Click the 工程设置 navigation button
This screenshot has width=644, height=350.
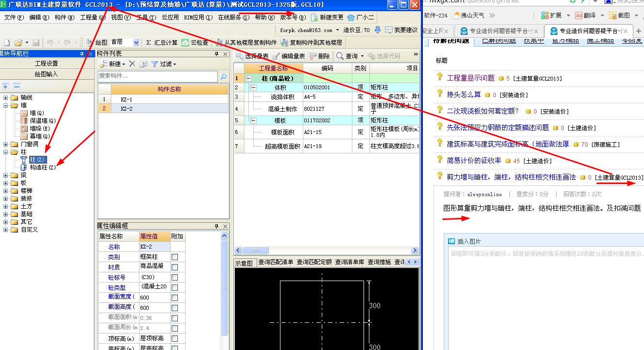[47, 64]
